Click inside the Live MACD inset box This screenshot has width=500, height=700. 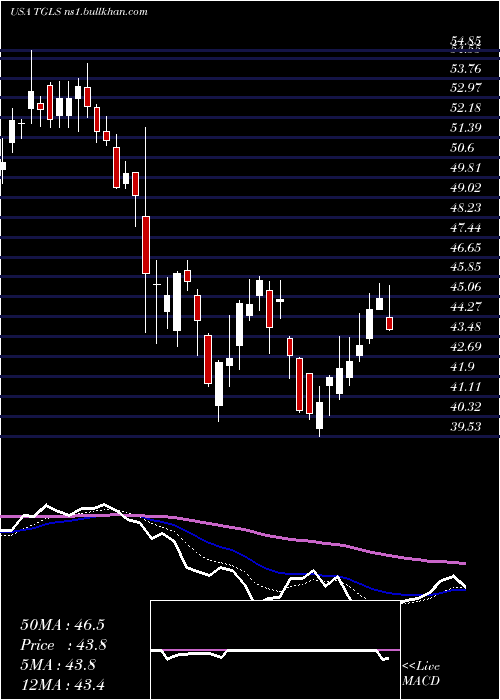click(x=275, y=650)
